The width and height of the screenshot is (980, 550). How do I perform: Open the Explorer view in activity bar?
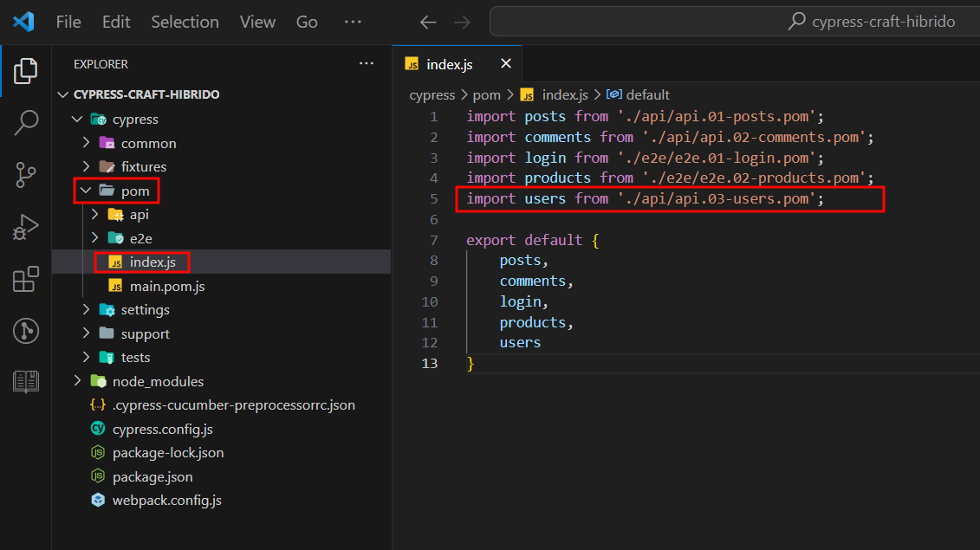tap(26, 71)
